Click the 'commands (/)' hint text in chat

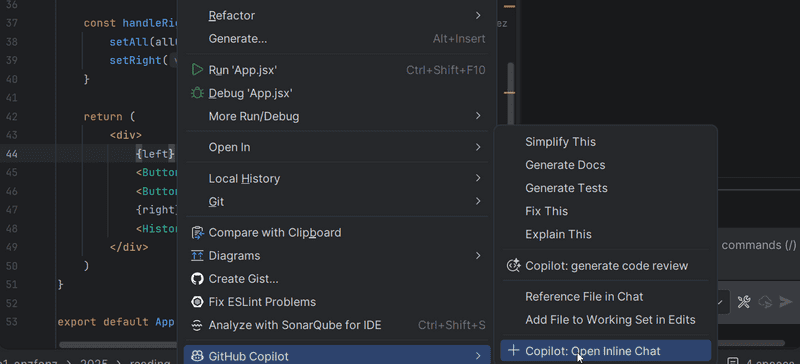tap(759, 245)
